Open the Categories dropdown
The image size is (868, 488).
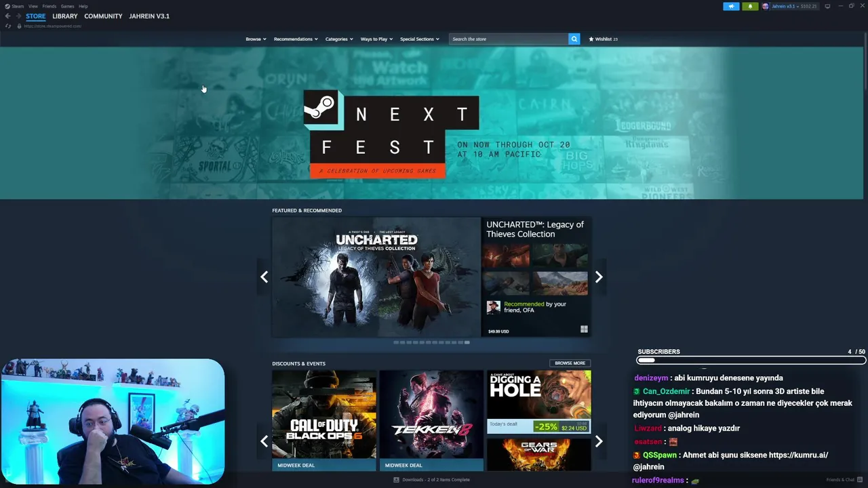(339, 39)
